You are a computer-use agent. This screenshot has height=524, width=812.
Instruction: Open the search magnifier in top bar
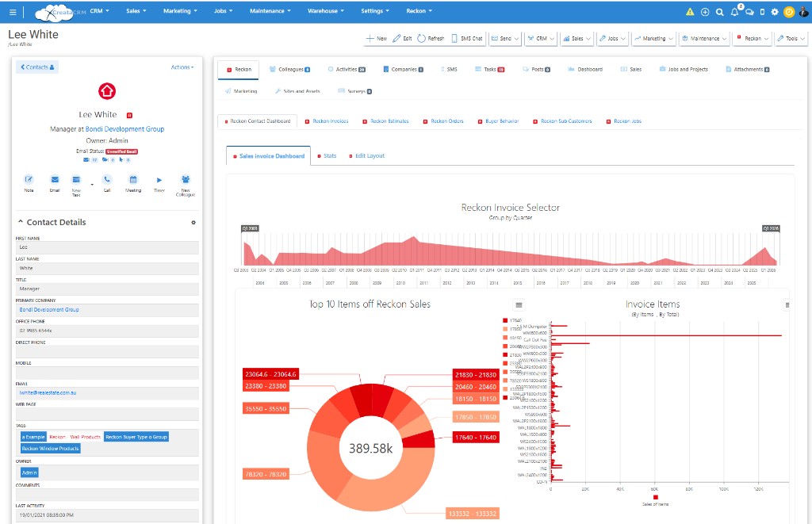(x=719, y=12)
